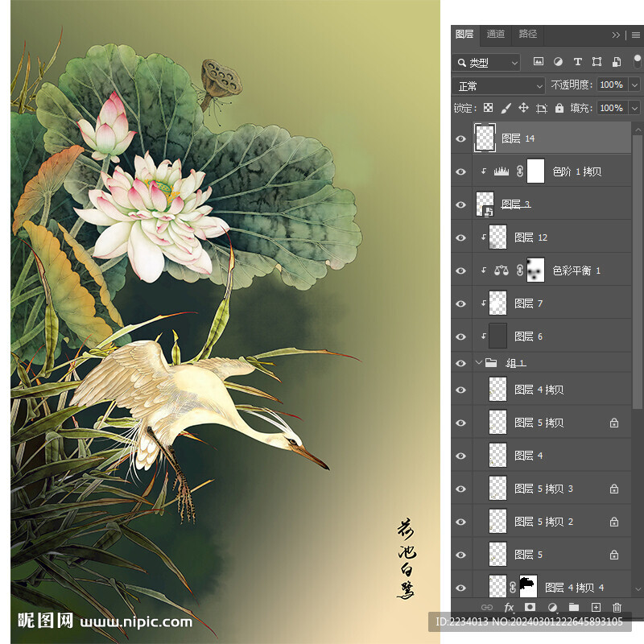Click link layers icon at panel bottom
The image size is (644, 644).
click(x=487, y=608)
